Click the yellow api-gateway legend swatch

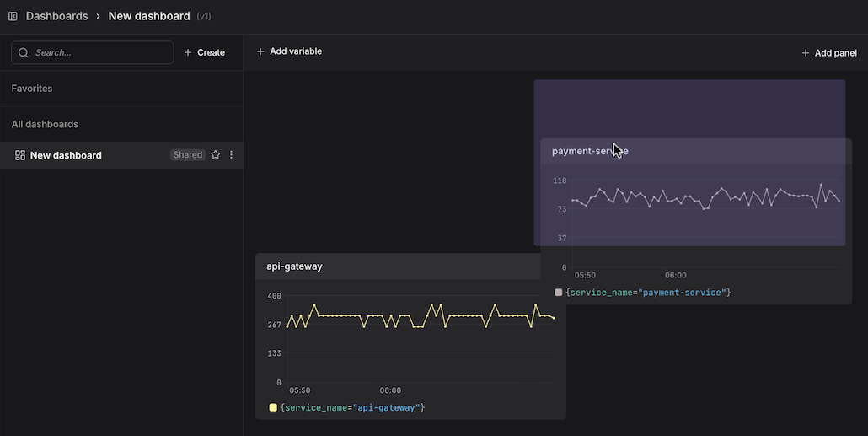[x=273, y=407]
